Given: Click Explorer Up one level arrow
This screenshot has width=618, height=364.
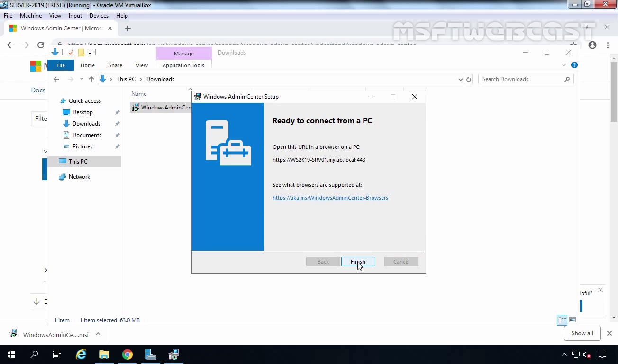Looking at the screenshot, I should [91, 79].
